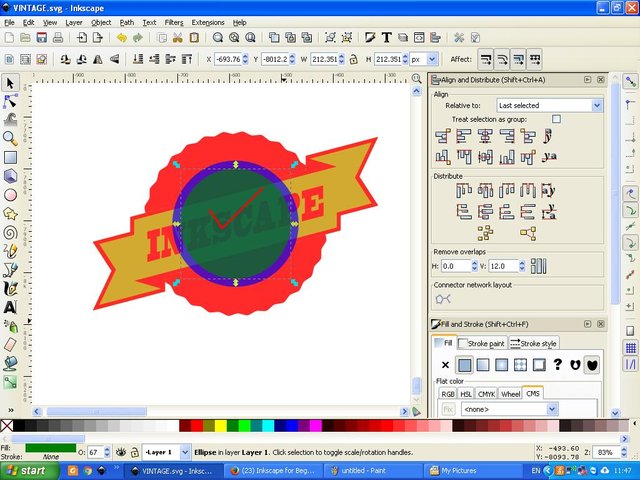
Task: Step the opacity O: spinner
Action: coord(107,452)
